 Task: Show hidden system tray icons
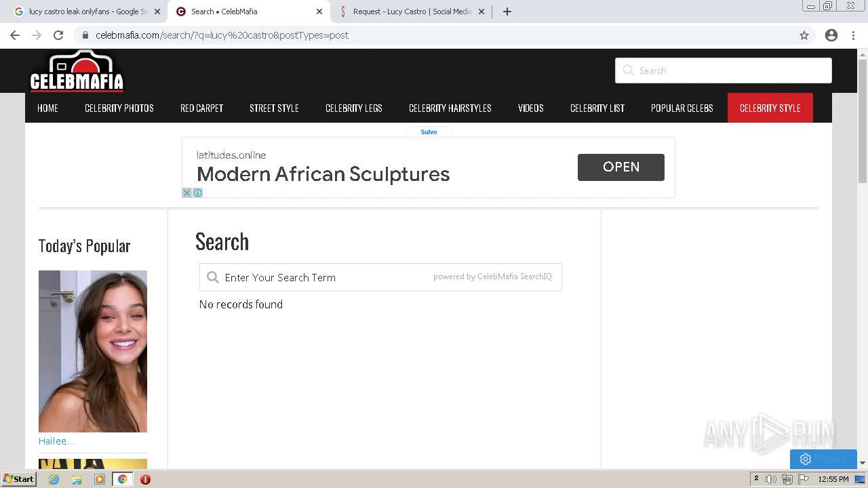756,479
